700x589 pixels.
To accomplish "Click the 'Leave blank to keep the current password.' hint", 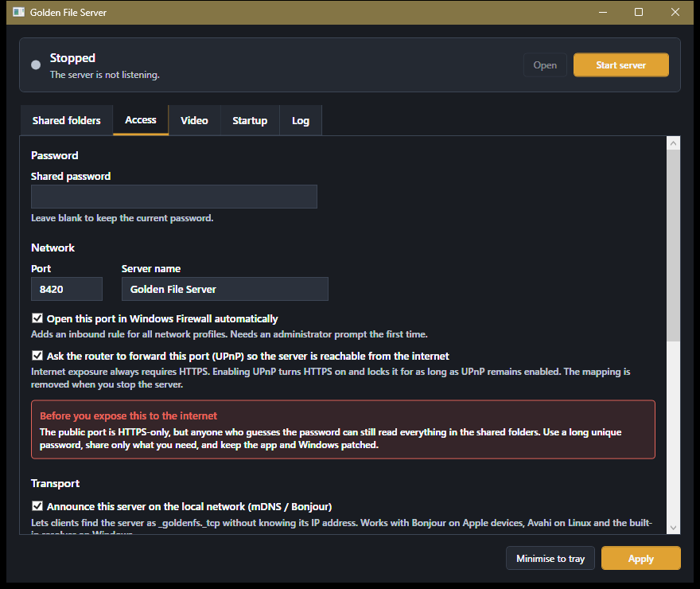I will tap(122, 218).
